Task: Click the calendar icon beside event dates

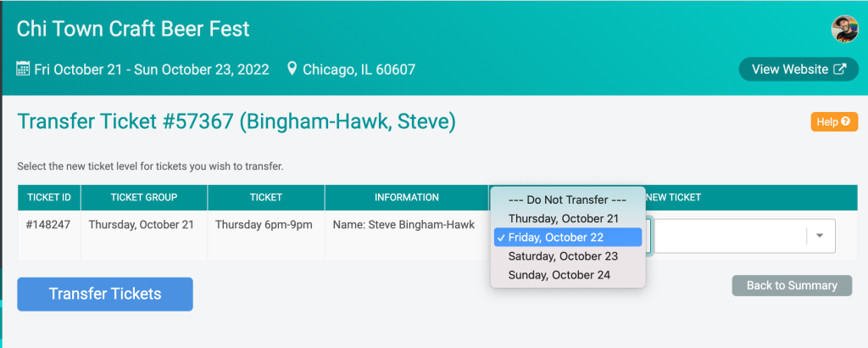Action: [23, 70]
